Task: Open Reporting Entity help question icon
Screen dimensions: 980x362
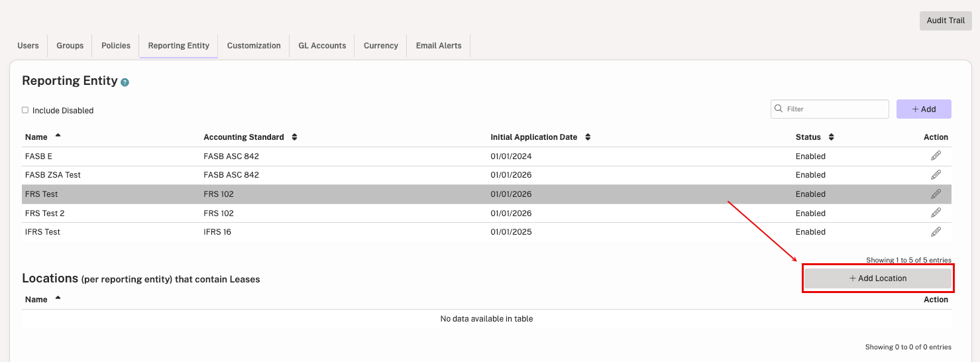Action: pos(125,82)
